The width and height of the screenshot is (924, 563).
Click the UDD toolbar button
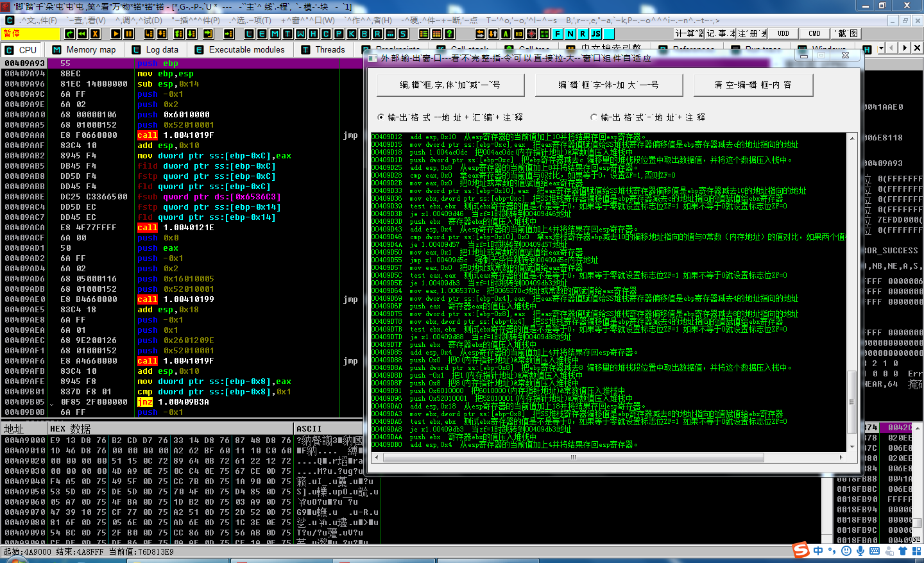[x=783, y=33]
